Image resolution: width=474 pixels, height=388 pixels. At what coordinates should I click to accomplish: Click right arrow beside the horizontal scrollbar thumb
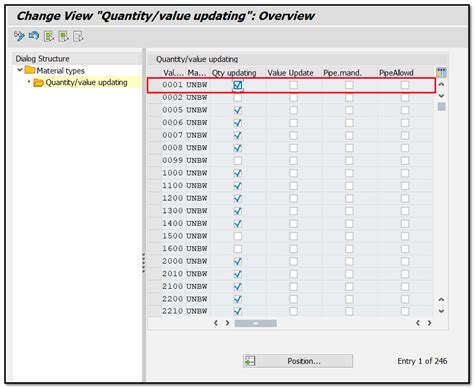[x=227, y=323]
